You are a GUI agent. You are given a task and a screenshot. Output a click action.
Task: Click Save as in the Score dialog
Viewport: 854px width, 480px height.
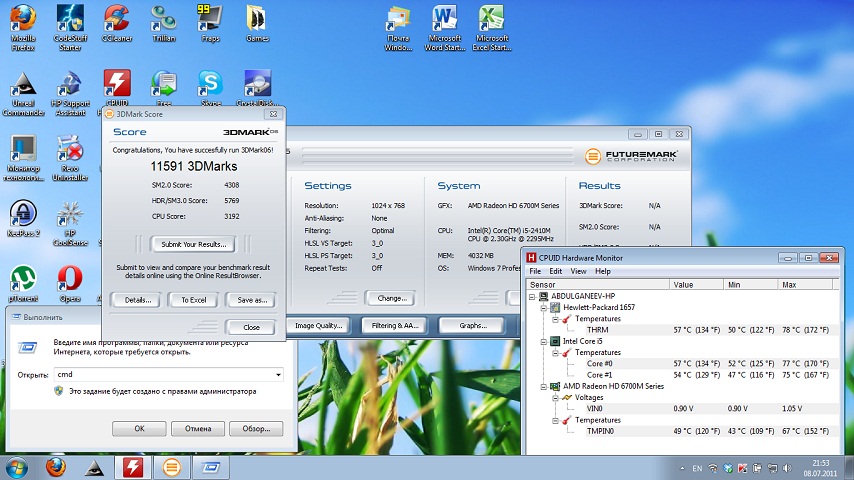pyautogui.click(x=252, y=300)
